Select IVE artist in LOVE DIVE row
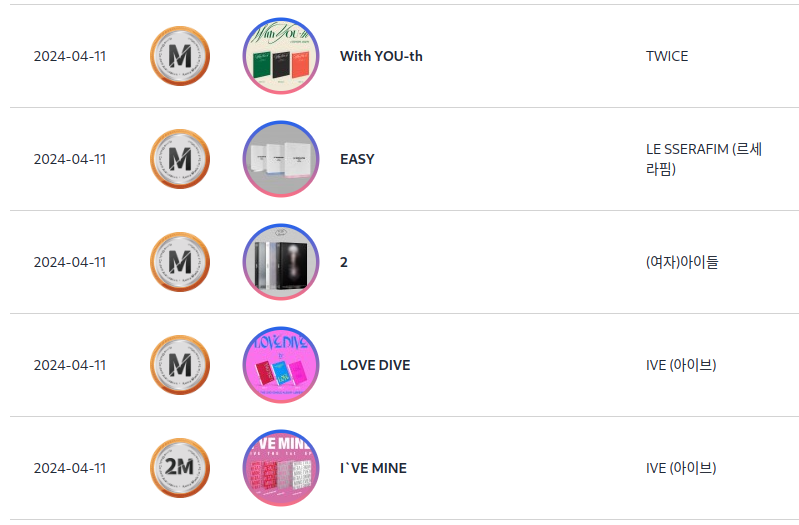 [681, 365]
